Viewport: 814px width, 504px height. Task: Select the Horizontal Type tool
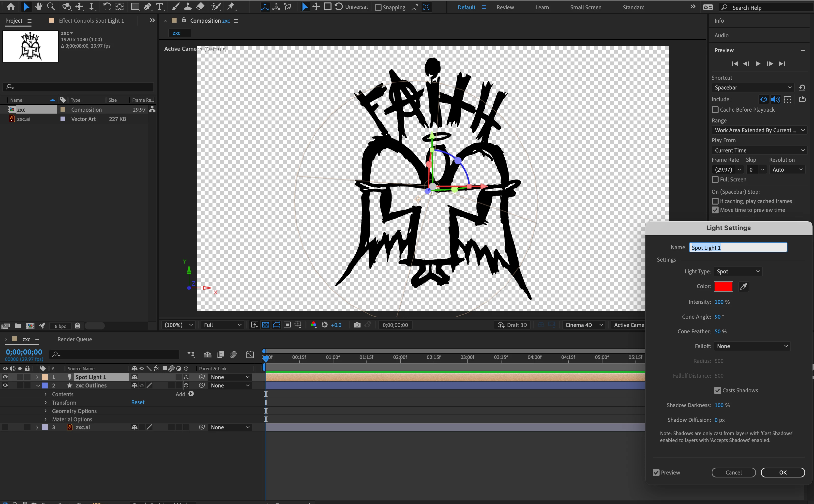click(160, 6)
